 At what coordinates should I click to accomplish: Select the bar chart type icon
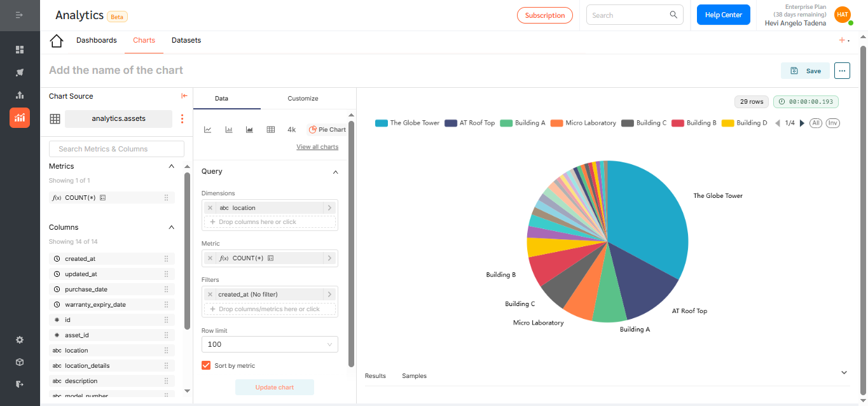[x=229, y=130]
